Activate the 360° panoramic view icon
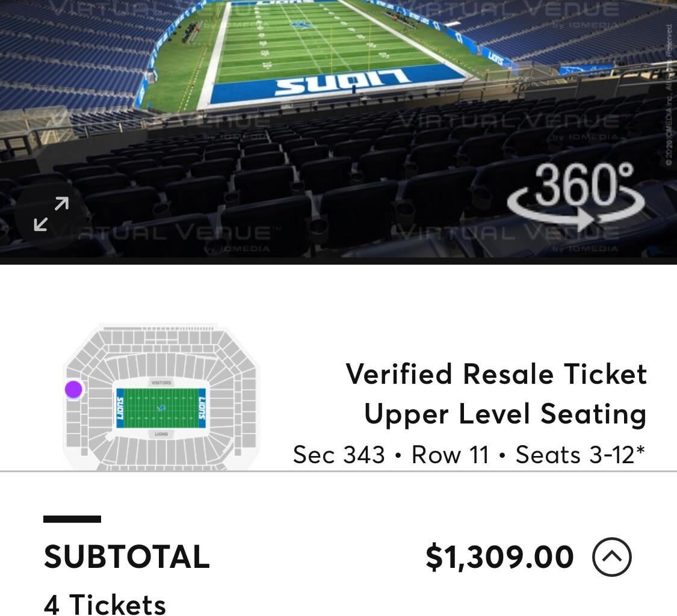 click(576, 197)
